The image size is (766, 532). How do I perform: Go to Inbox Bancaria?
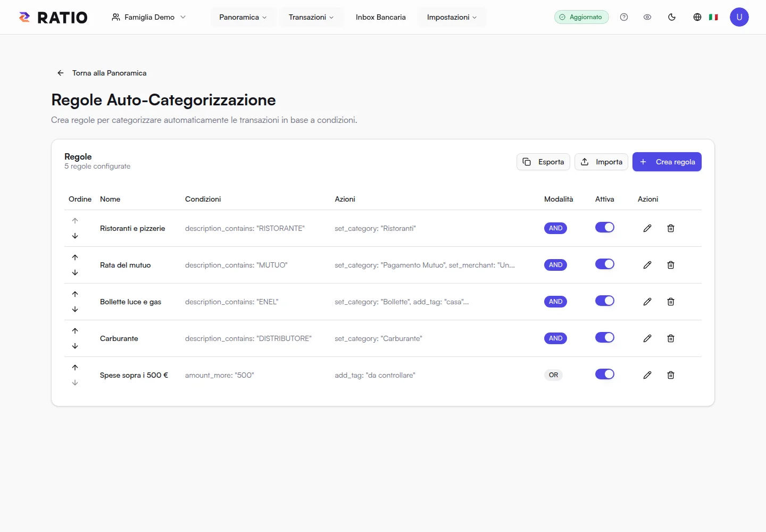tap(381, 17)
